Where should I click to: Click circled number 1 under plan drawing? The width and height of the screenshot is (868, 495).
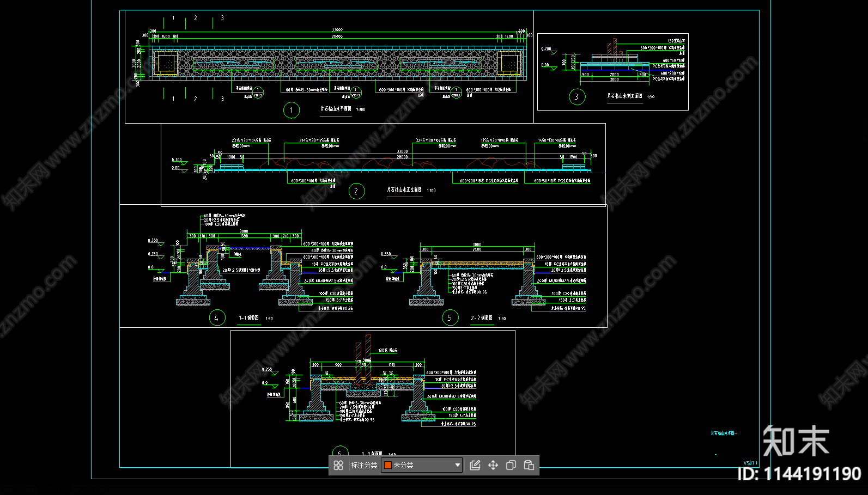291,110
